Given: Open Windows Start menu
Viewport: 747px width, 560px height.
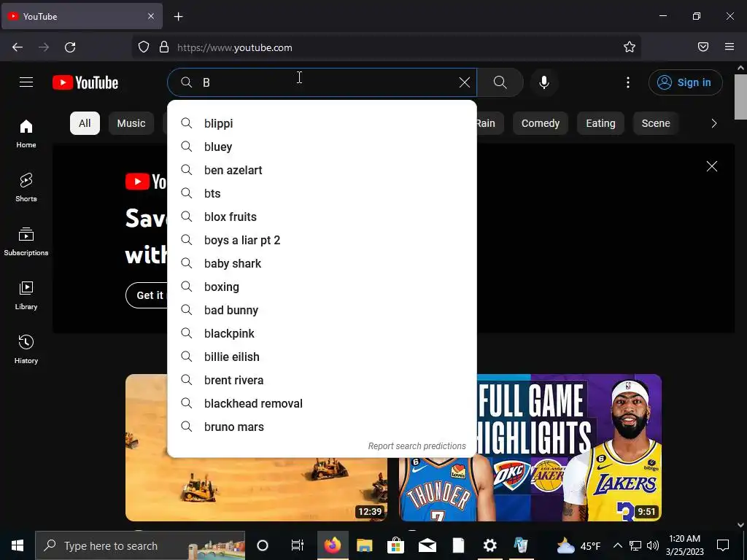Looking at the screenshot, I should 18,545.
